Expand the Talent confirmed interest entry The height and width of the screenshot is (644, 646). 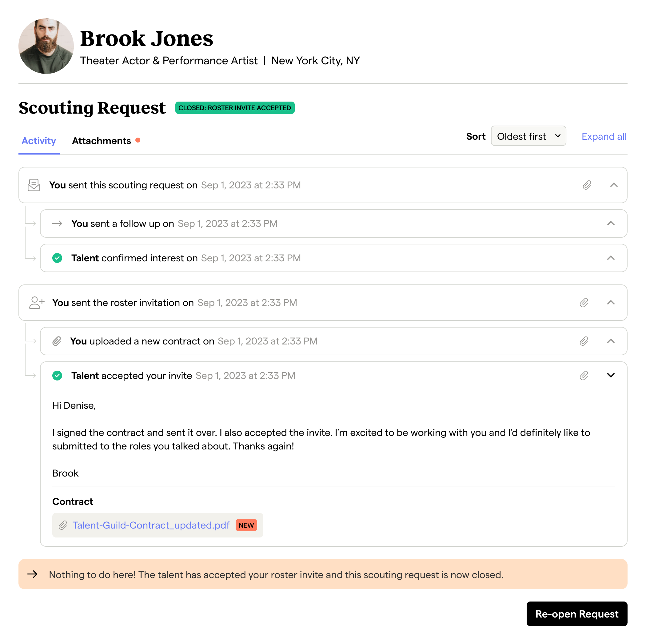point(611,258)
